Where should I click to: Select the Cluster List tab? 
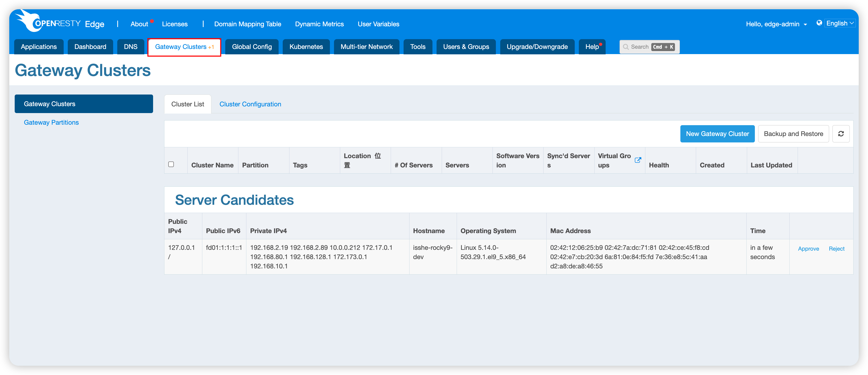pos(187,104)
